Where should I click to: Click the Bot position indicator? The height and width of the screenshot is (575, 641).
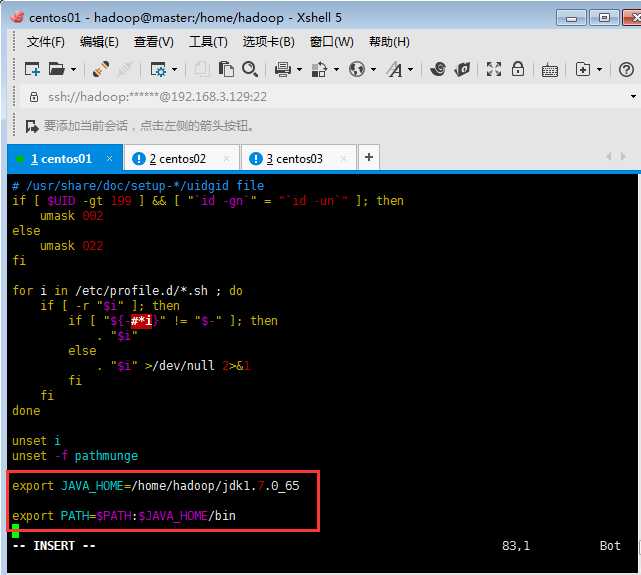[610, 546]
